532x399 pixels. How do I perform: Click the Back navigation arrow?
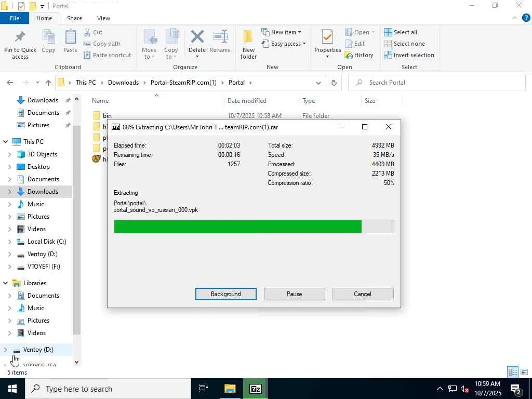10,83
